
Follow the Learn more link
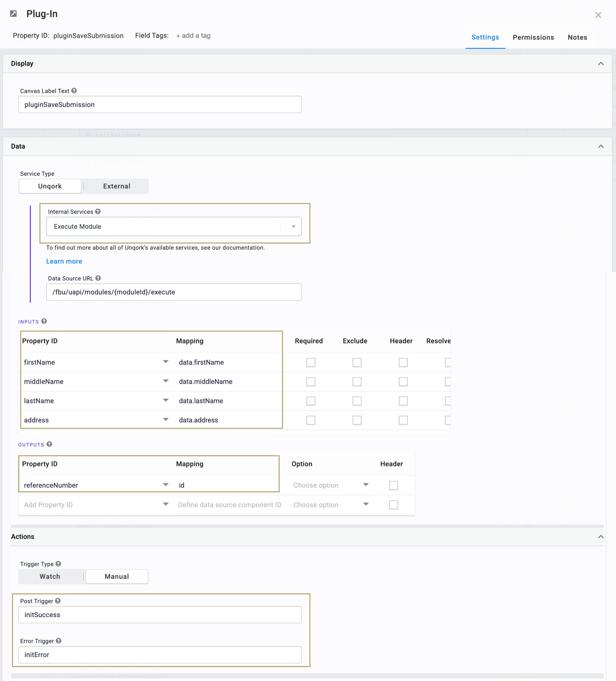point(64,261)
